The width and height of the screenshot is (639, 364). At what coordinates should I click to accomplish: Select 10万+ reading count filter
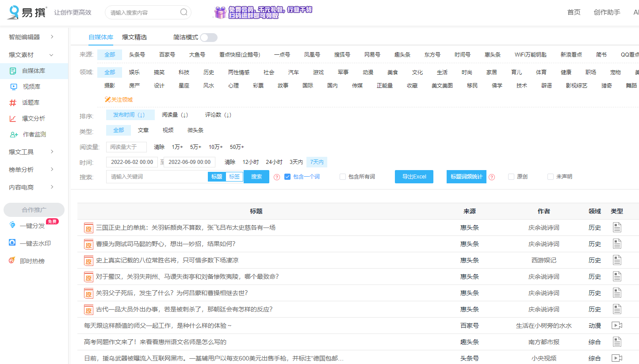point(216,147)
